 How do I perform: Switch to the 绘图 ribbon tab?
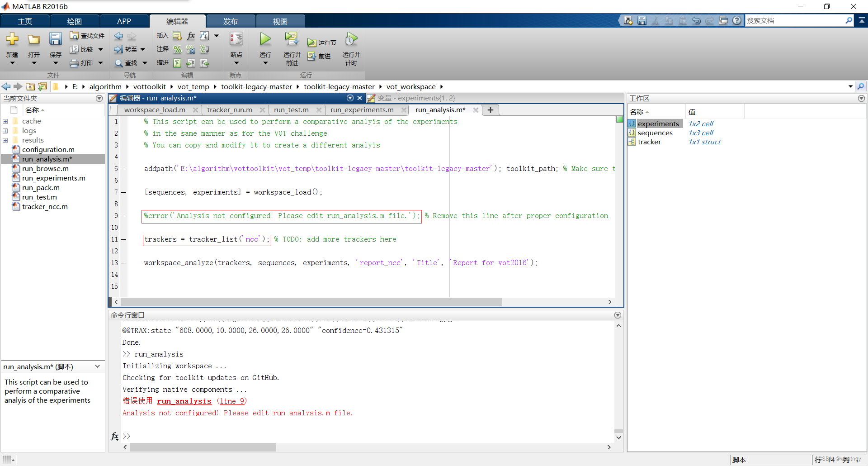point(75,21)
